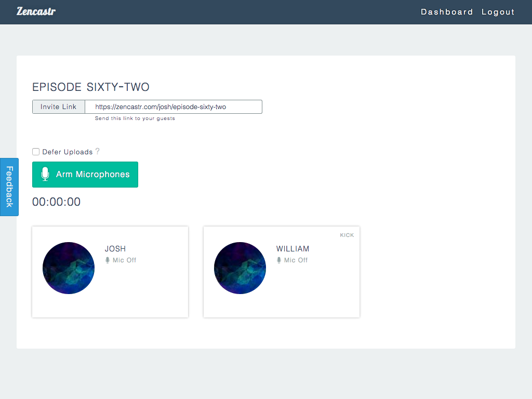
Task: Click the Invite Link label button
Action: pos(59,107)
